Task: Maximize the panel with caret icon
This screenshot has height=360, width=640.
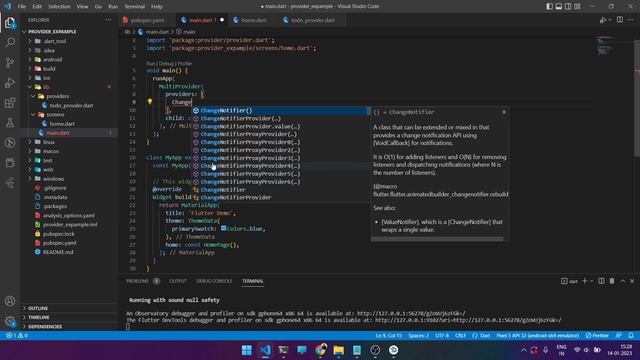Action: pos(622,281)
